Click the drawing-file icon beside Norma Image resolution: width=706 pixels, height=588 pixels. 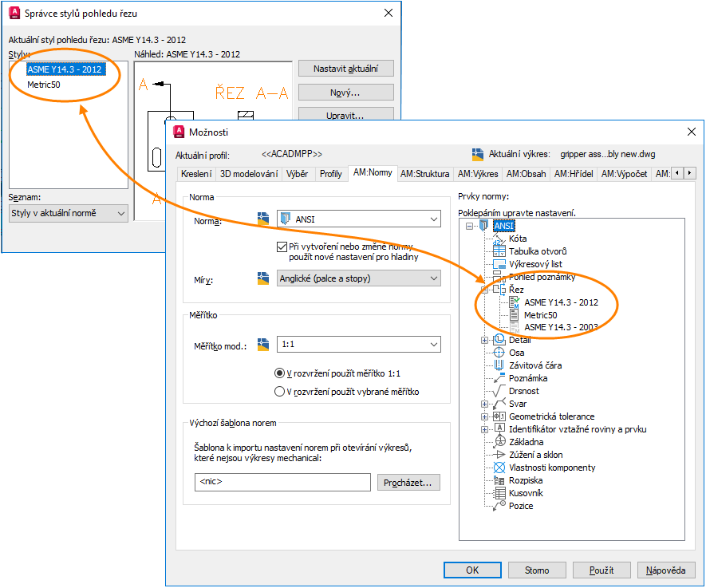coord(263,219)
